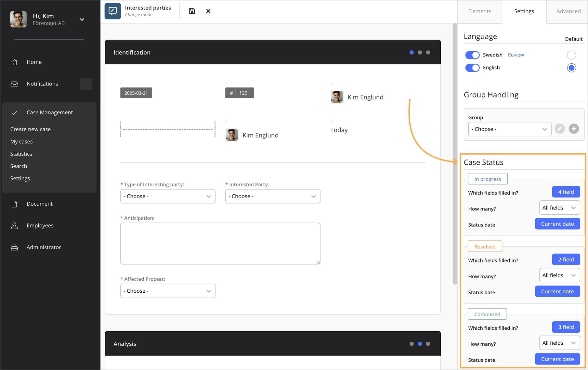The image size is (588, 370).
Task: Click the 2 field button
Action: point(566,260)
